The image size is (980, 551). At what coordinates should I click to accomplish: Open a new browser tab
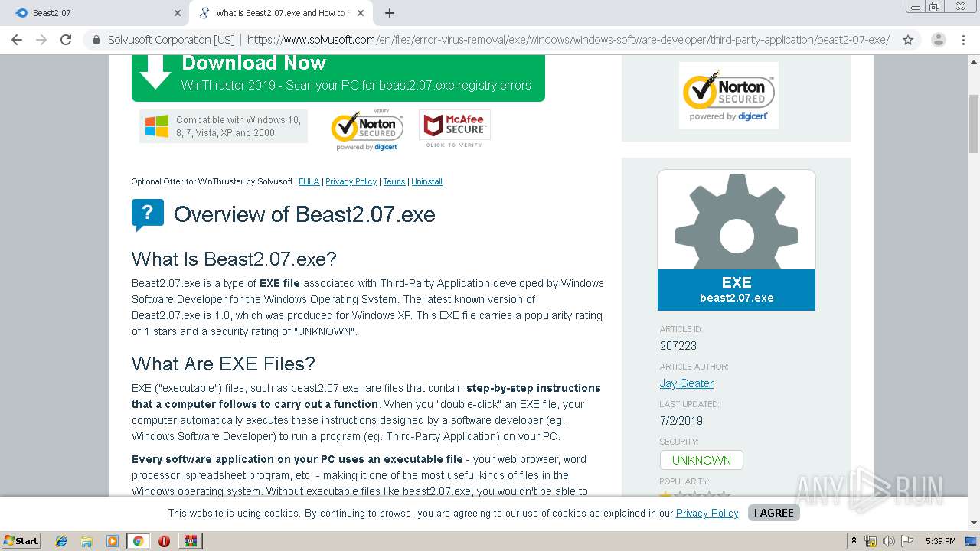point(390,13)
